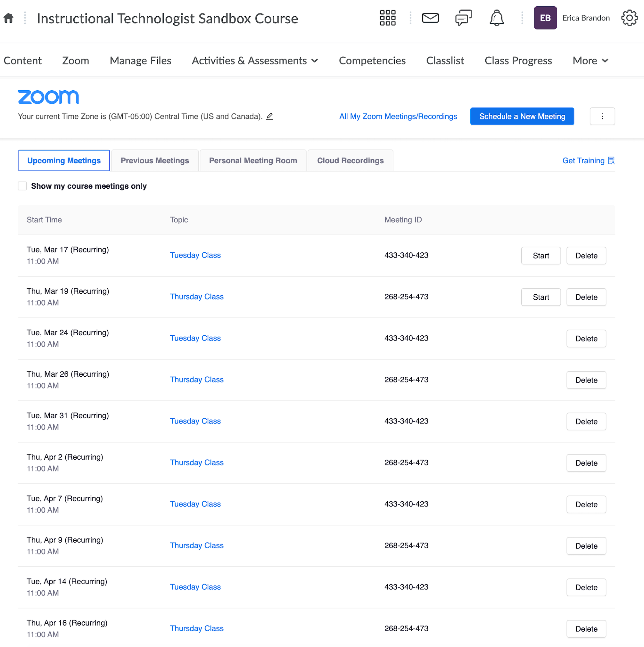Open subscription alerts chat icon
The height and width of the screenshot is (647, 644).
pos(463,18)
